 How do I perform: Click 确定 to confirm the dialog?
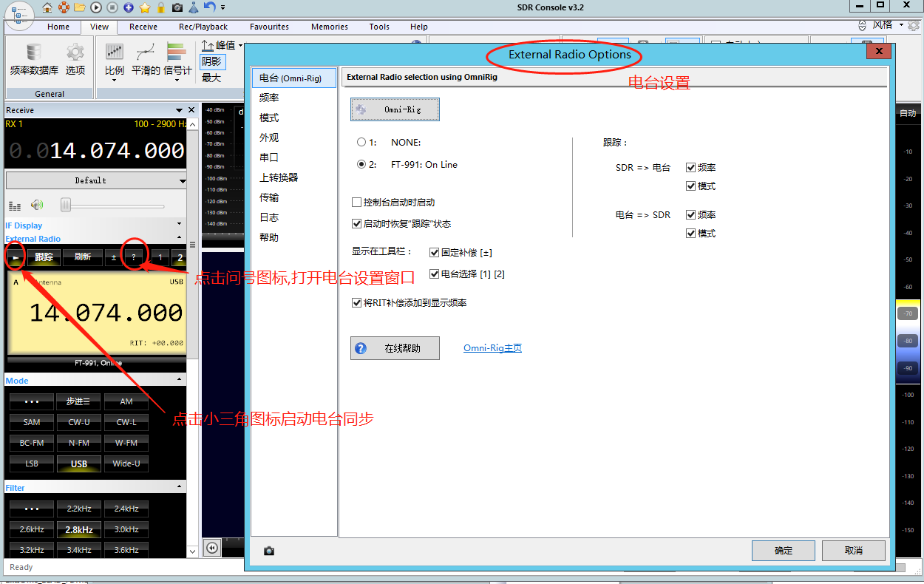click(784, 551)
